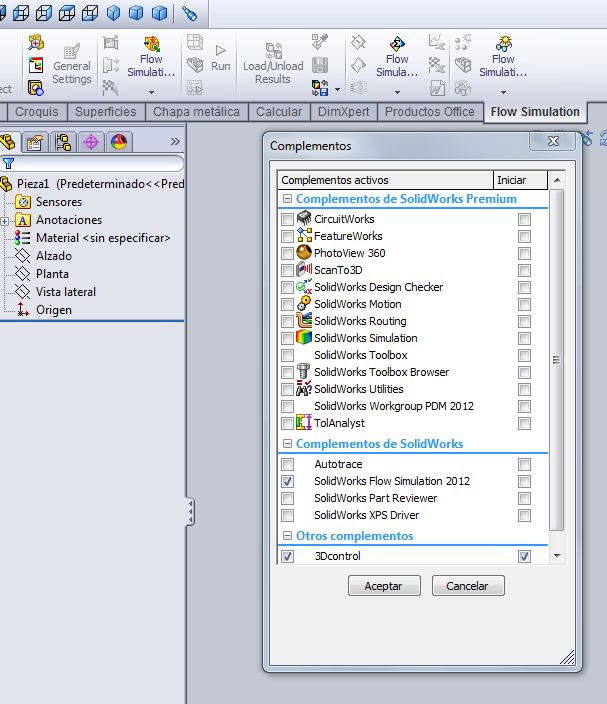Switch to the DimXpert tab

(344, 112)
